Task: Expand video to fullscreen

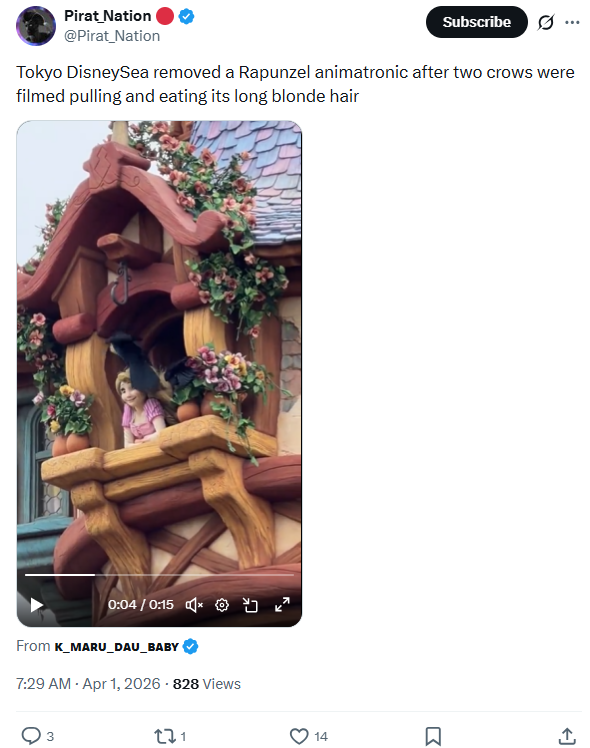Action: point(282,604)
